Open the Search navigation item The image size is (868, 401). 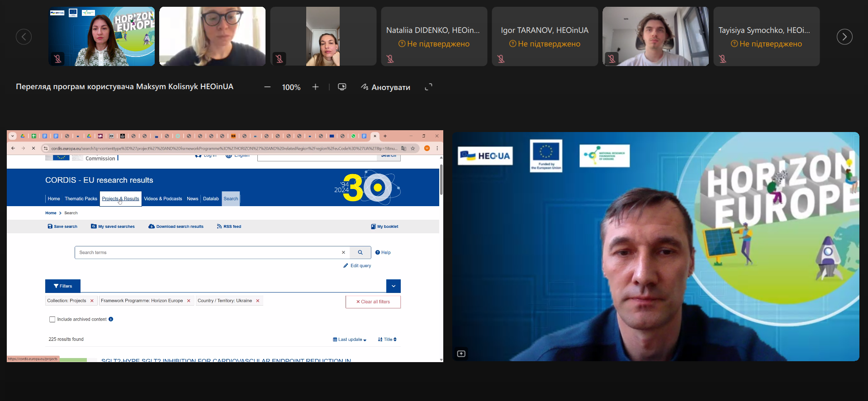(x=231, y=198)
